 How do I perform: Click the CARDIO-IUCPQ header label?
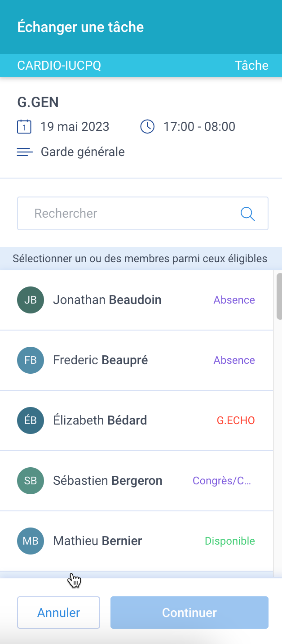(x=59, y=66)
